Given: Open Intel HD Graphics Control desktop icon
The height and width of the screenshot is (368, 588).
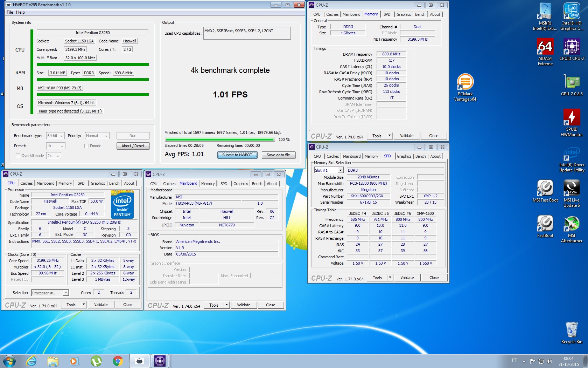Looking at the screenshot, I should point(572,16).
